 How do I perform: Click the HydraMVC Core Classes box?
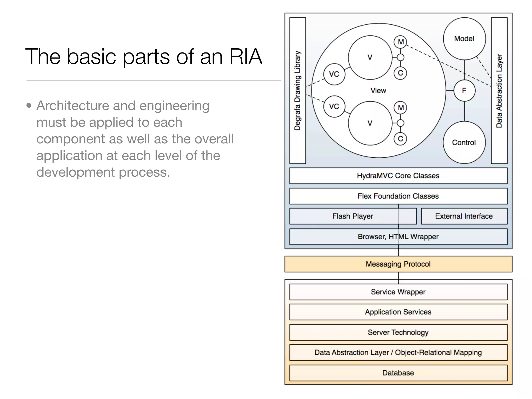coord(398,176)
